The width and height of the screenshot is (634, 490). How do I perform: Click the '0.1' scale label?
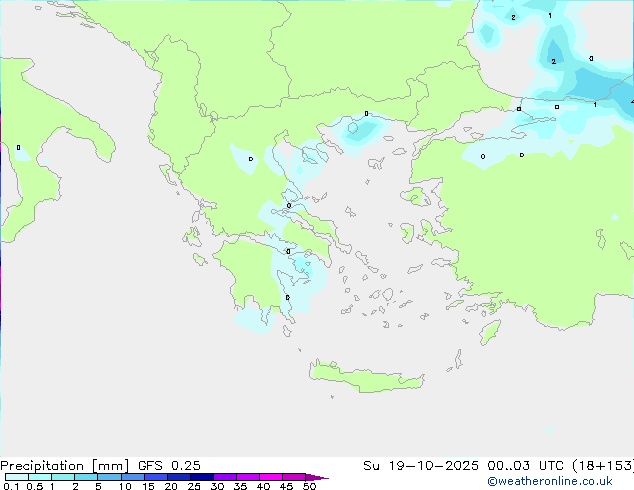coord(11,486)
